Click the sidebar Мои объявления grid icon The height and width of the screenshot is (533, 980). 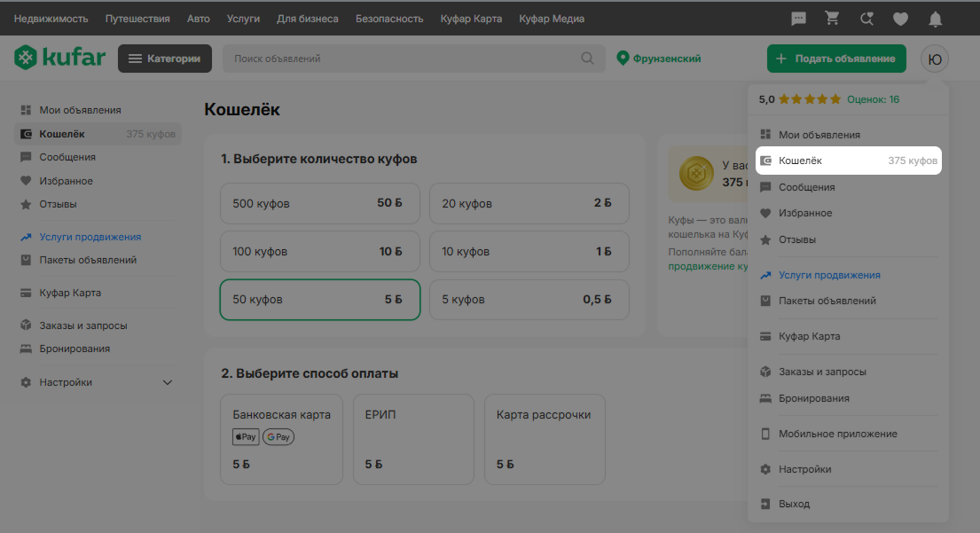26,110
